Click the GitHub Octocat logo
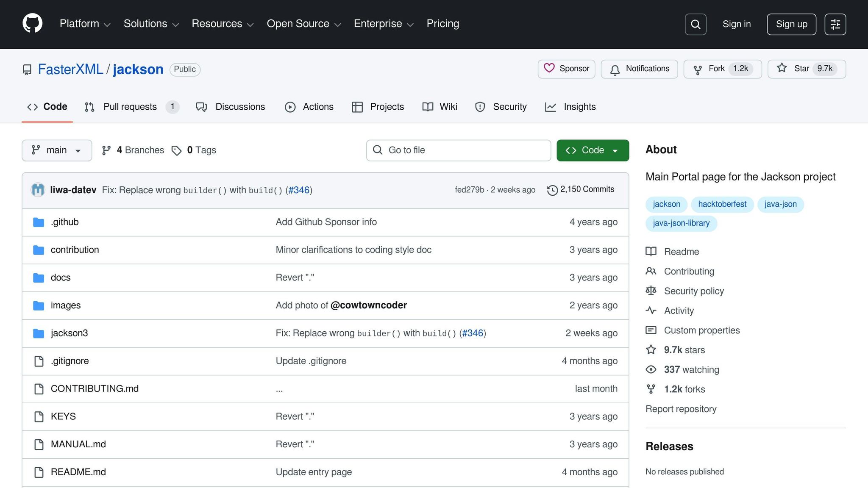The image size is (868, 488). point(32,24)
